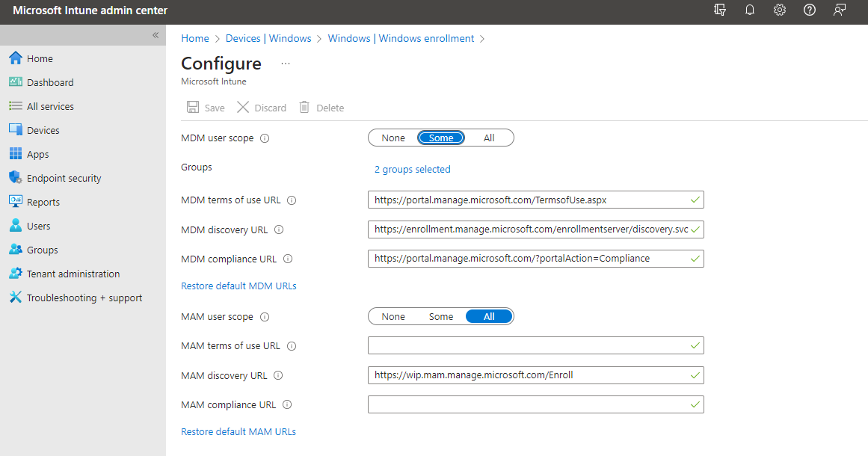868x456 pixels.
Task: Click the Apps grid icon
Action: 16,153
